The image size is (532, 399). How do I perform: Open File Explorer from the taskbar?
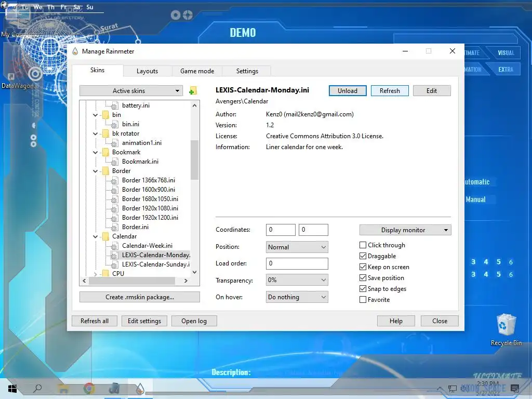63,389
